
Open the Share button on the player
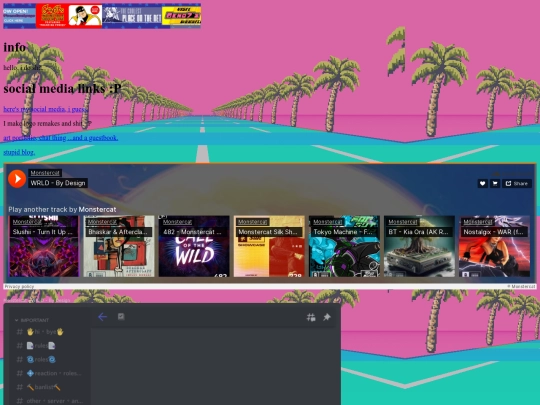[517, 184]
